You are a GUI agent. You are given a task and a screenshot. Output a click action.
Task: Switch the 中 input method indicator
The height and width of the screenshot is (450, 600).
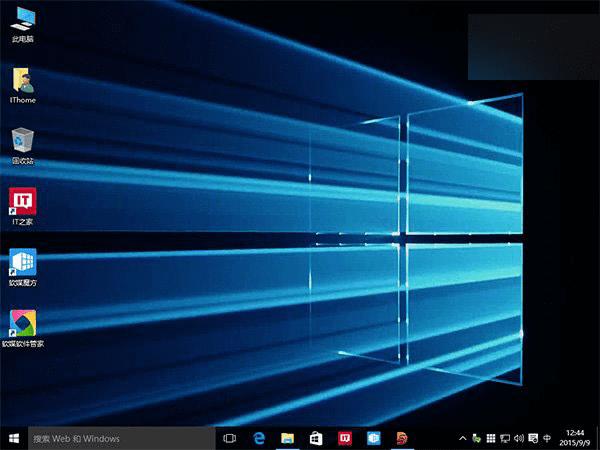pos(547,439)
